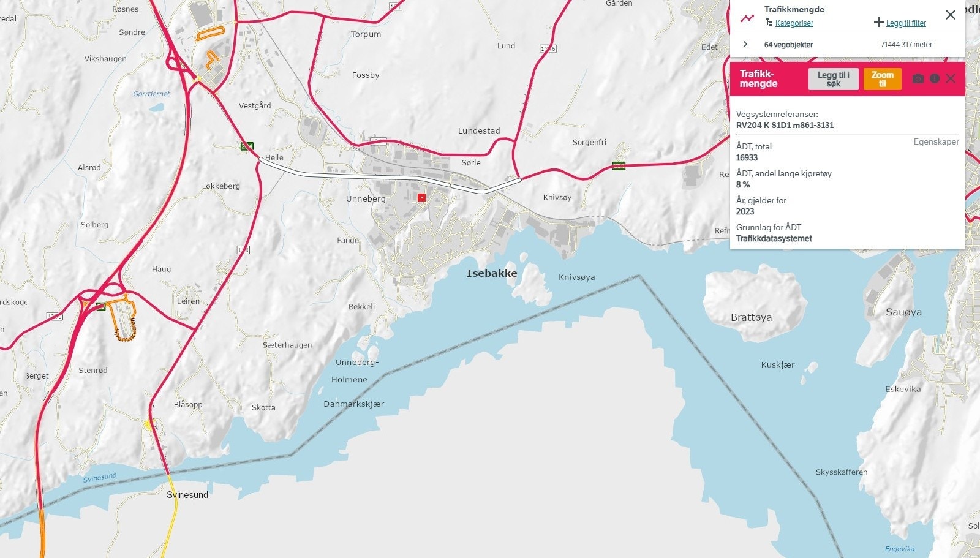This screenshot has width=980, height=558.
Task: Click the red square marker near Unneberg
Action: click(421, 197)
